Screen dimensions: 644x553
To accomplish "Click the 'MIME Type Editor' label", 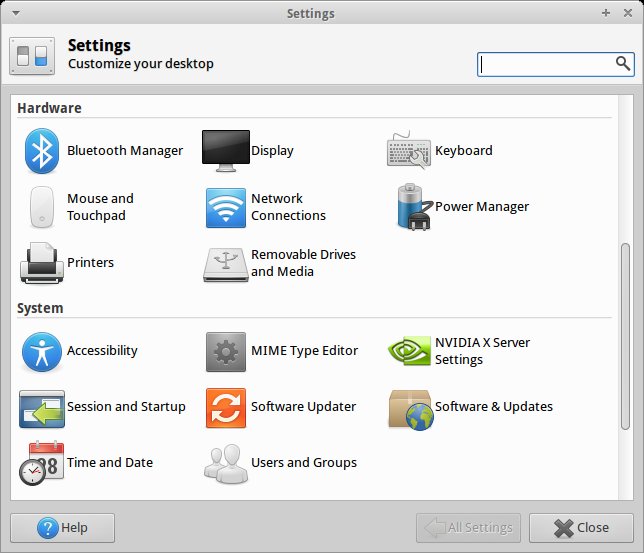I will 305,350.
